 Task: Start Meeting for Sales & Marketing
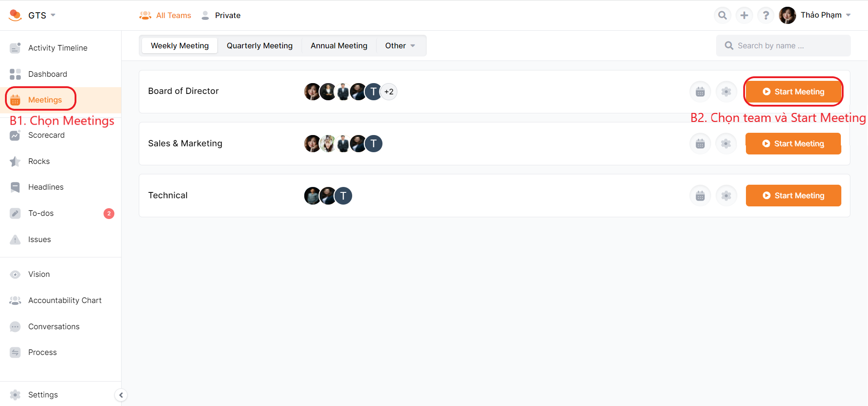point(793,144)
